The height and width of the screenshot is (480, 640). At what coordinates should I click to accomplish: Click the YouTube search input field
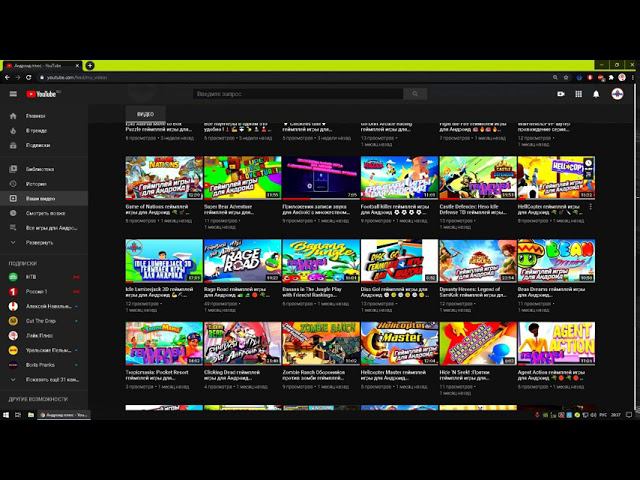click(298, 94)
